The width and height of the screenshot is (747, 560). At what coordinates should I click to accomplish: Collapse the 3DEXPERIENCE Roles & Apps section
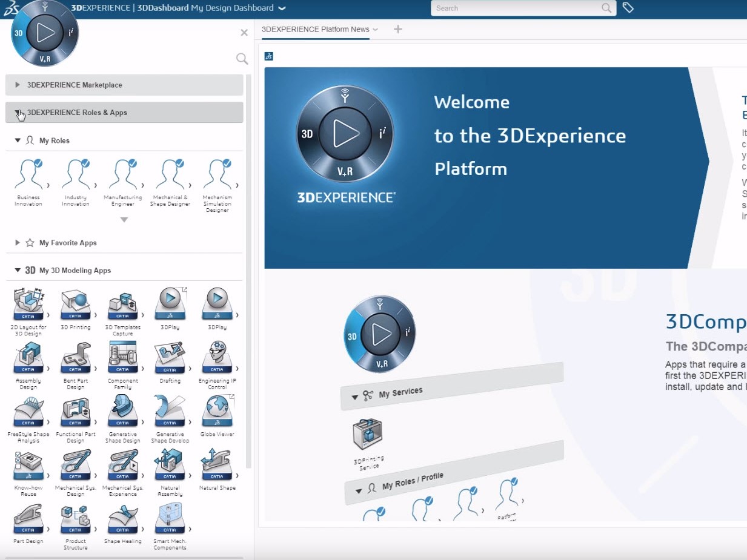click(x=124, y=113)
